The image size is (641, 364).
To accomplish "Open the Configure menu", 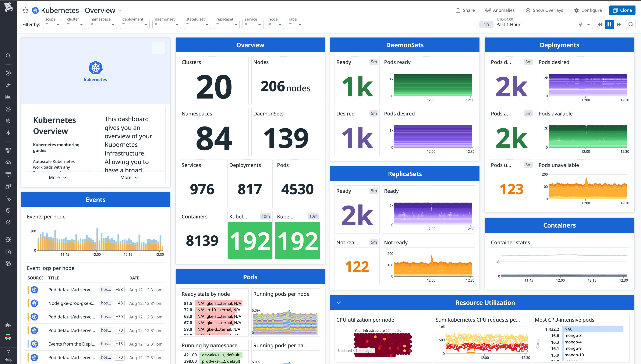I will point(588,10).
